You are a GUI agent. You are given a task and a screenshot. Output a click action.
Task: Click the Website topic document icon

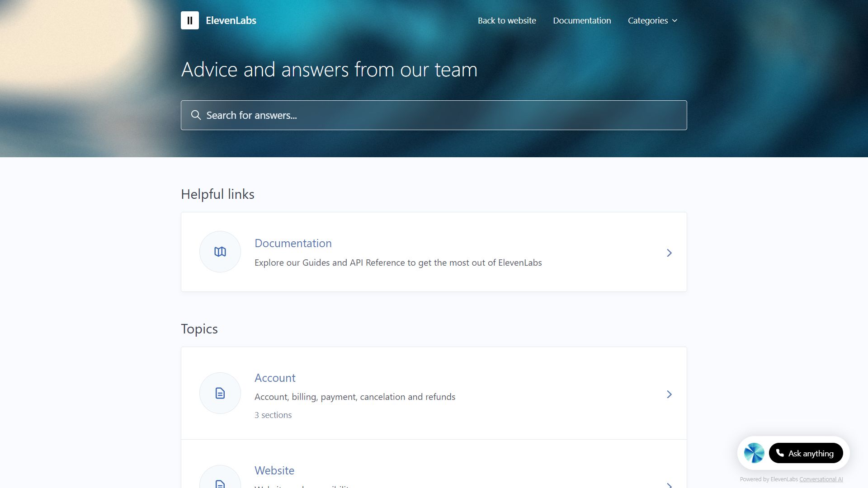[x=220, y=483]
